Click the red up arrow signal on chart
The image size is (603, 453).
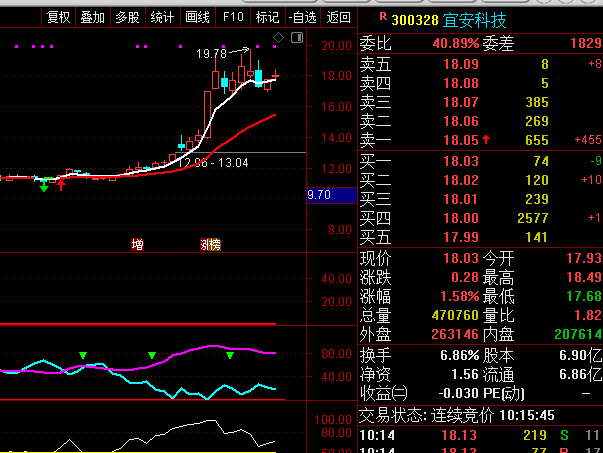pos(61,185)
